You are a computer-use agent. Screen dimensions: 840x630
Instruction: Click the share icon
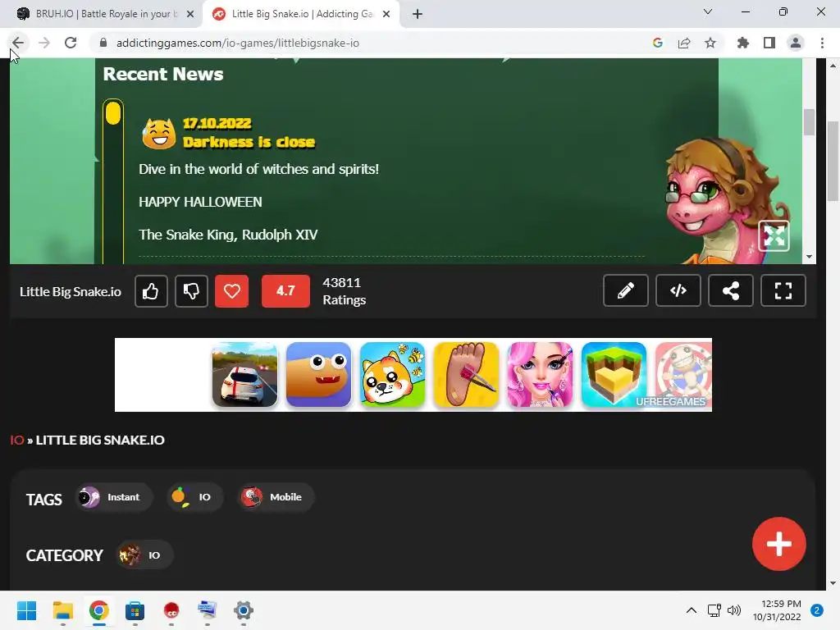point(731,290)
